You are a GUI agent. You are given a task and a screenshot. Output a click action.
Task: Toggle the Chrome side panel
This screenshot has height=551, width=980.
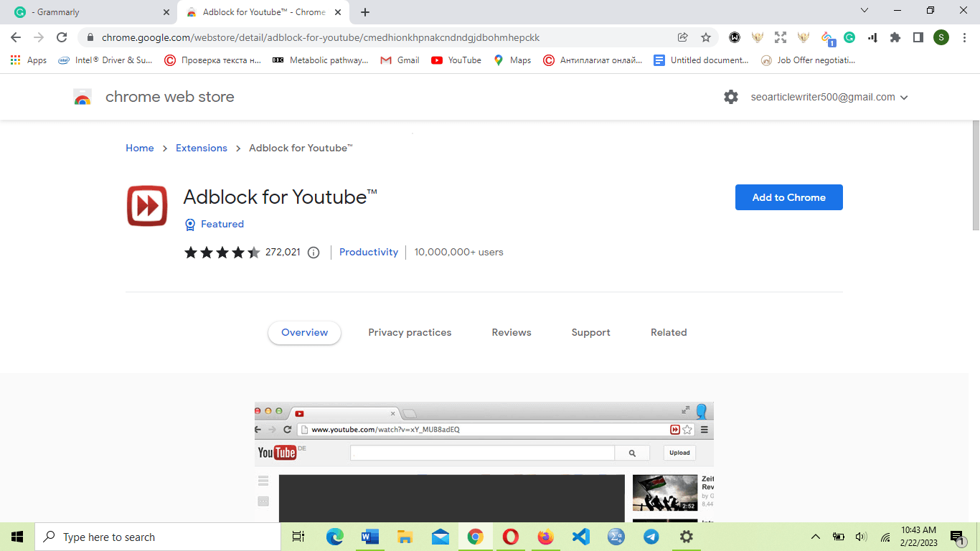pos(918,37)
